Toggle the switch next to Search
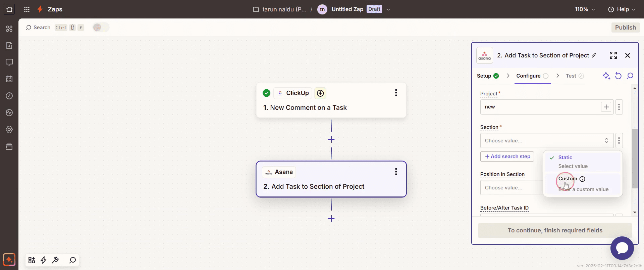 [101, 28]
